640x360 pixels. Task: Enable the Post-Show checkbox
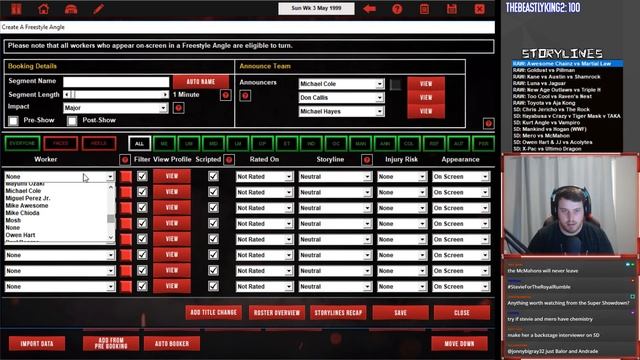[72, 121]
